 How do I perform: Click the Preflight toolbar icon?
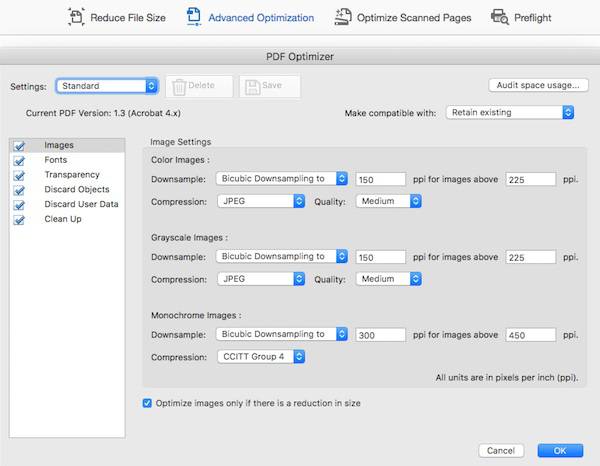pyautogui.click(x=500, y=17)
